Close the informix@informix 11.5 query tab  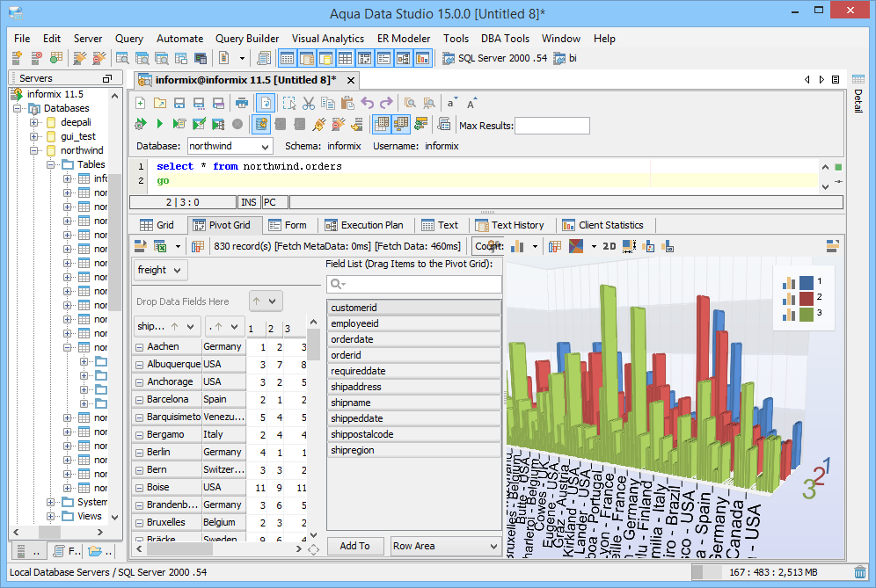coord(351,80)
